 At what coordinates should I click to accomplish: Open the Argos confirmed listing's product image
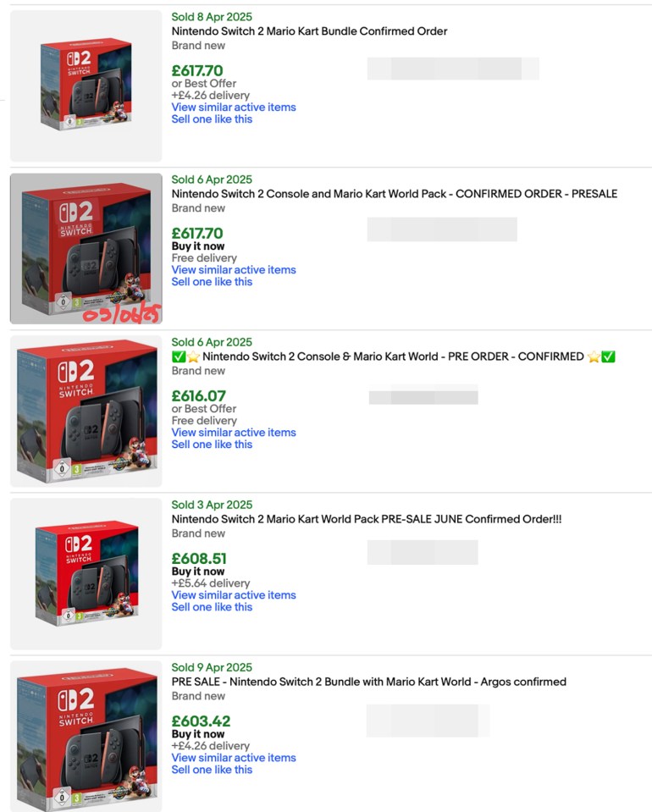tap(86, 736)
